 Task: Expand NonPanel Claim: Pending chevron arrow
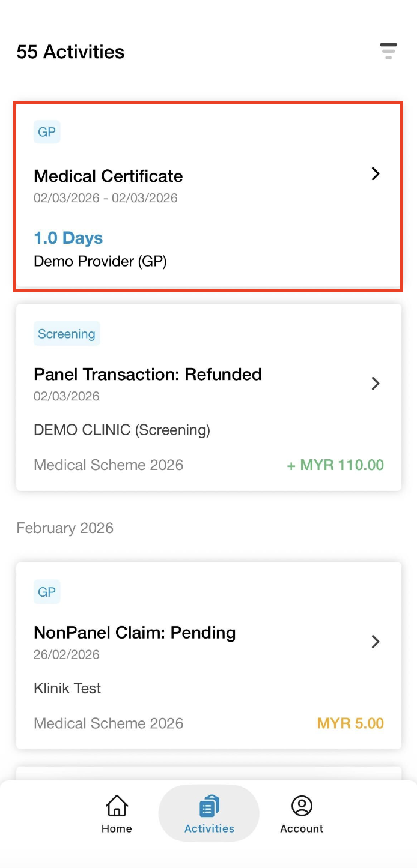tap(376, 642)
